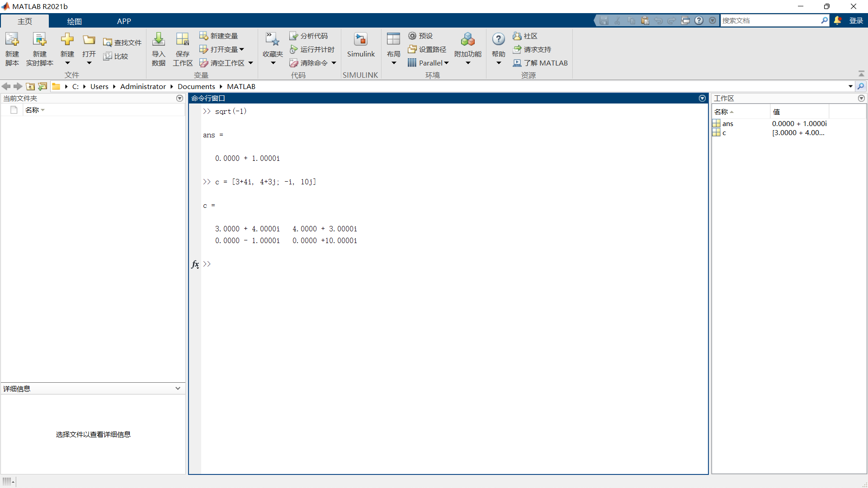Click the 值 column header
The image size is (868, 488).
(799, 112)
